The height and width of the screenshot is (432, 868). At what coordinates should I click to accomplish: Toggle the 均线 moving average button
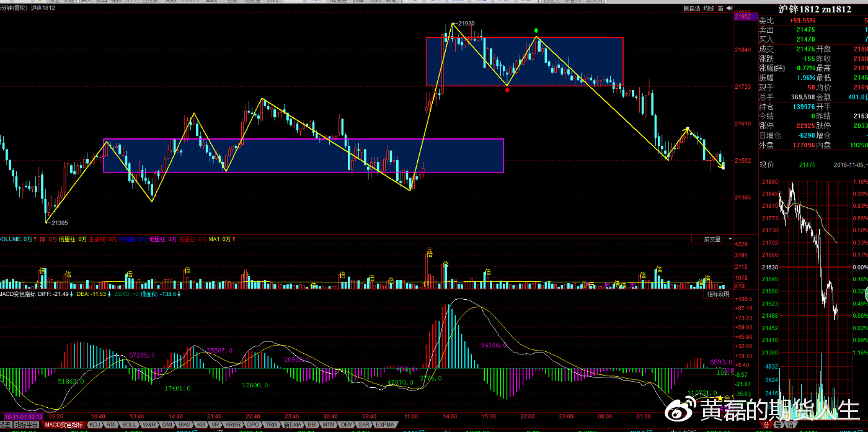click(709, 9)
